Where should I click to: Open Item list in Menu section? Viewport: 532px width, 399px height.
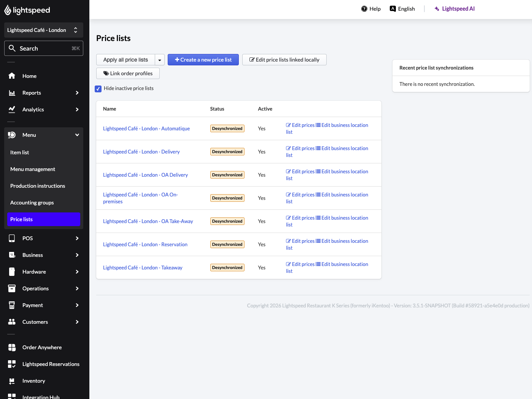(x=44, y=152)
